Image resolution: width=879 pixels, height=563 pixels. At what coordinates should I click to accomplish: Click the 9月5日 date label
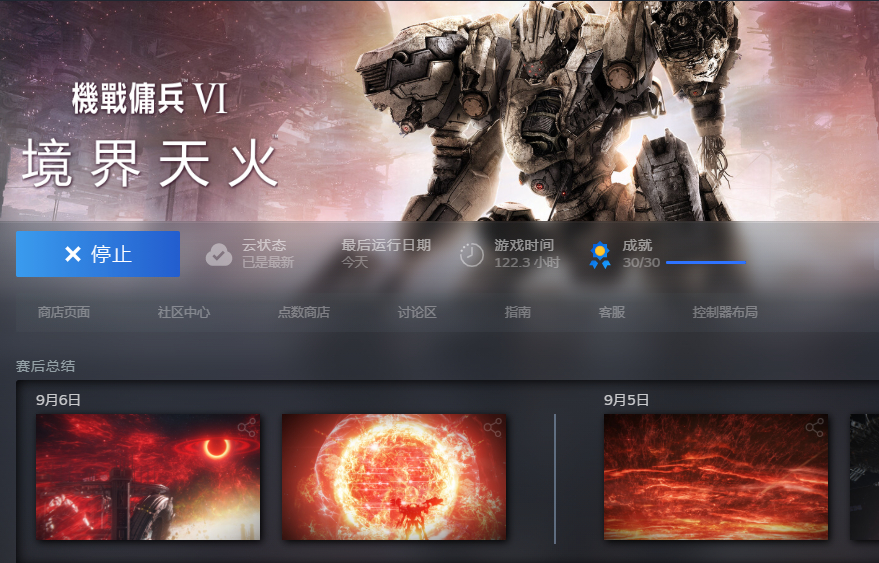626,400
